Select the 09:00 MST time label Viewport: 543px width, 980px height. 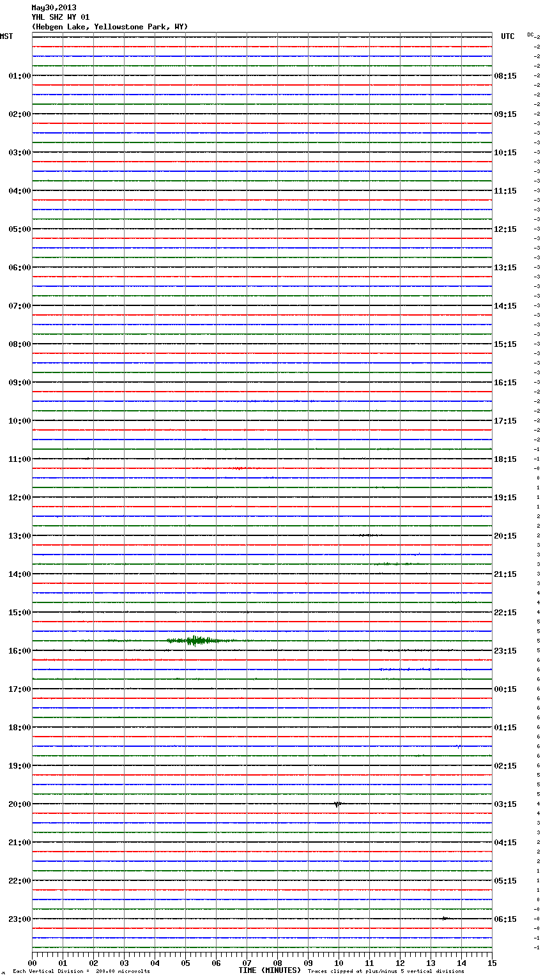pos(20,383)
